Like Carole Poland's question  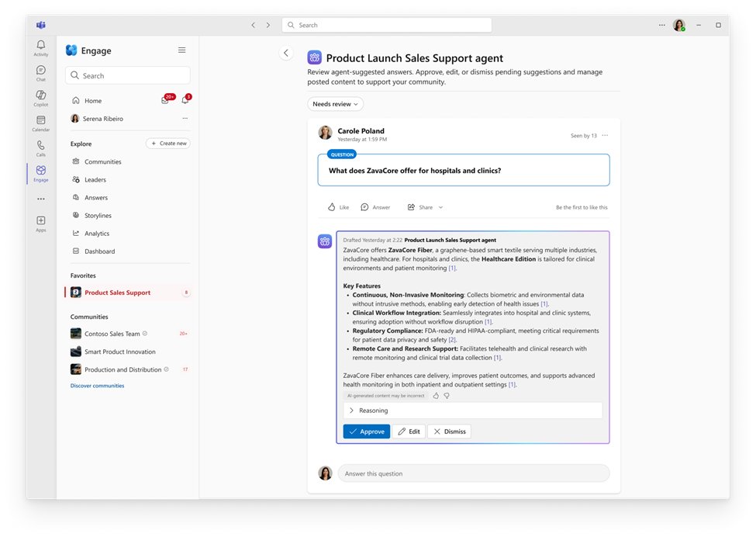(x=339, y=207)
